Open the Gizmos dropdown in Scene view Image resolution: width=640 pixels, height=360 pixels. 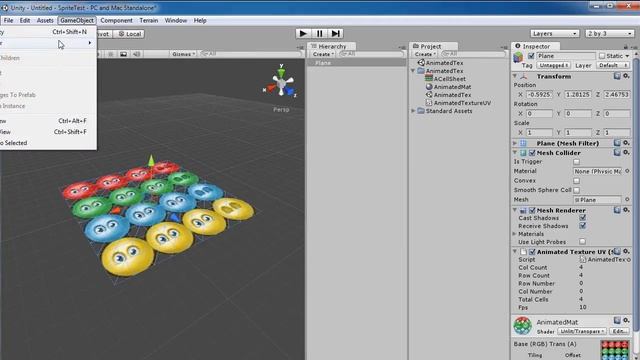coord(183,54)
